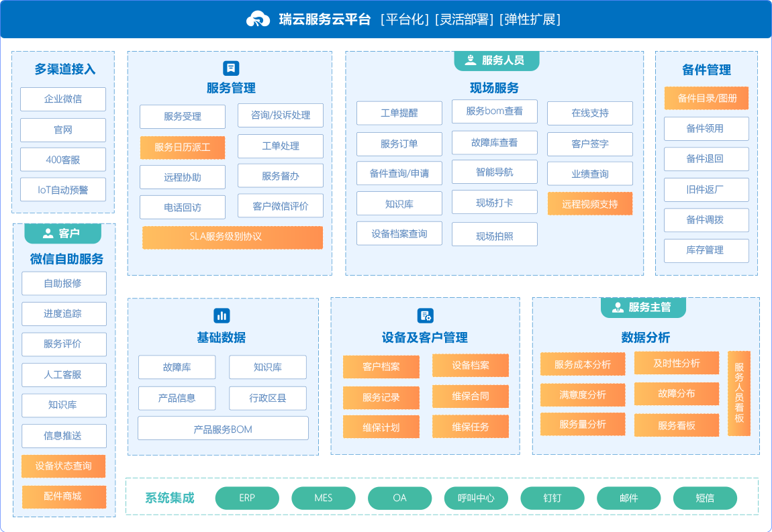Select 服务受理 under 服务管理
This screenshot has width=772, height=532.
(x=183, y=117)
